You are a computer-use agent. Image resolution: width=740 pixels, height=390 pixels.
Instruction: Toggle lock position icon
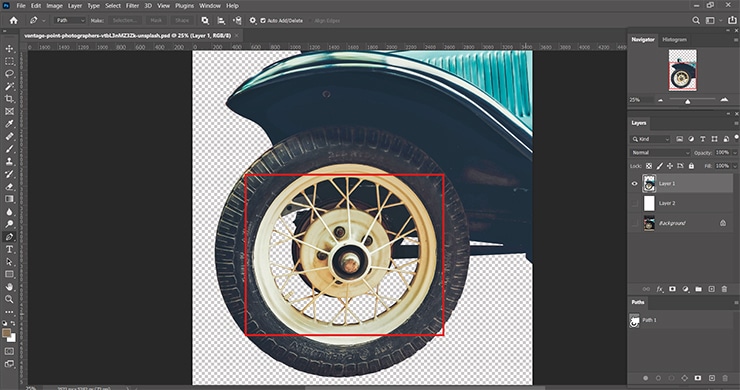(x=670, y=166)
